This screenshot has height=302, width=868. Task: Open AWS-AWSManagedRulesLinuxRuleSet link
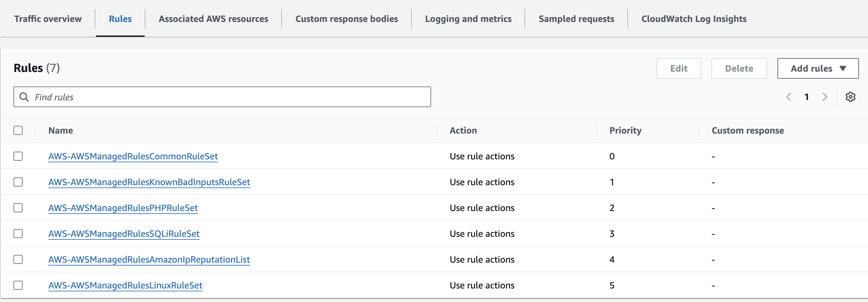coord(125,286)
